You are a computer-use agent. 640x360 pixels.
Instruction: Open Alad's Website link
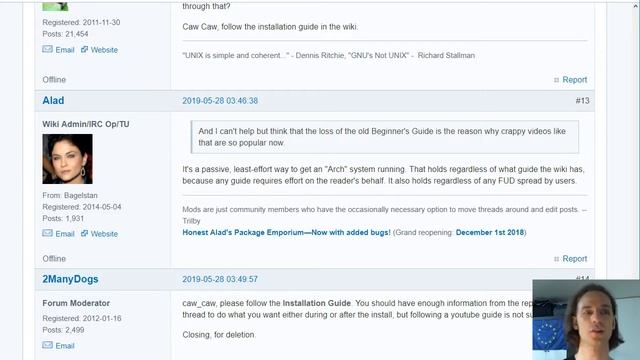tap(104, 234)
